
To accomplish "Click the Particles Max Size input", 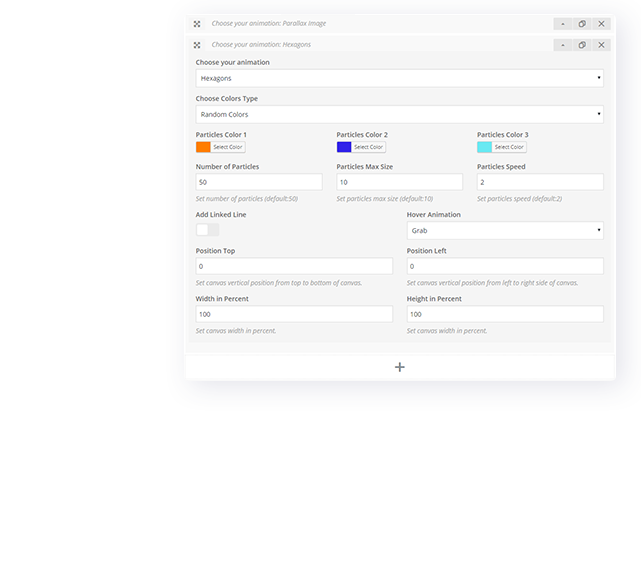I will click(x=399, y=182).
